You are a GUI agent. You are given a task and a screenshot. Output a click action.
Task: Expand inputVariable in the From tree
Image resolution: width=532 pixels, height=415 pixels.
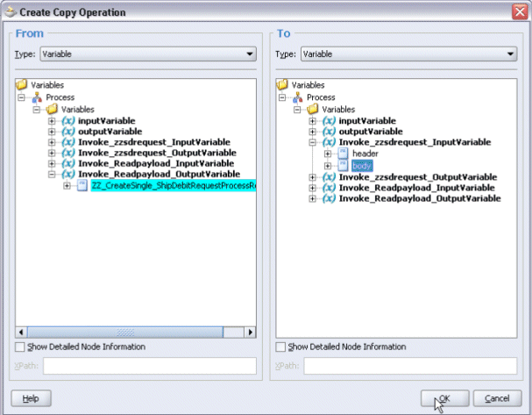point(52,121)
